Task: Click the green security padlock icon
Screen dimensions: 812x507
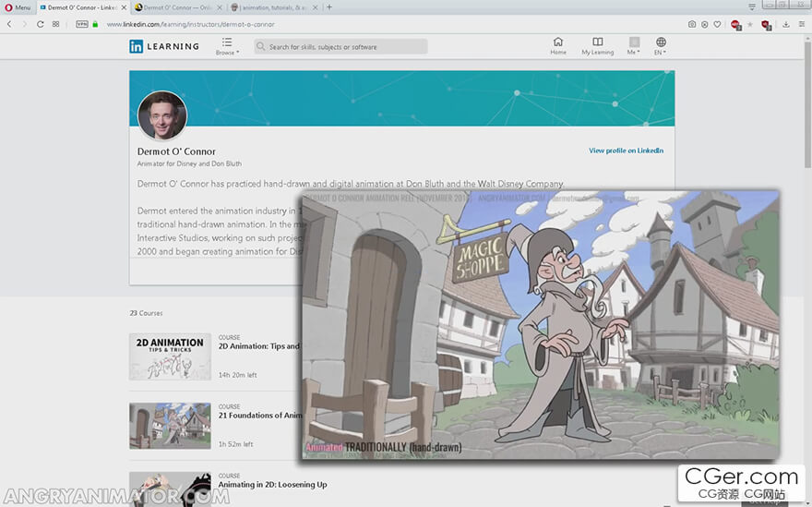Action: (x=95, y=24)
